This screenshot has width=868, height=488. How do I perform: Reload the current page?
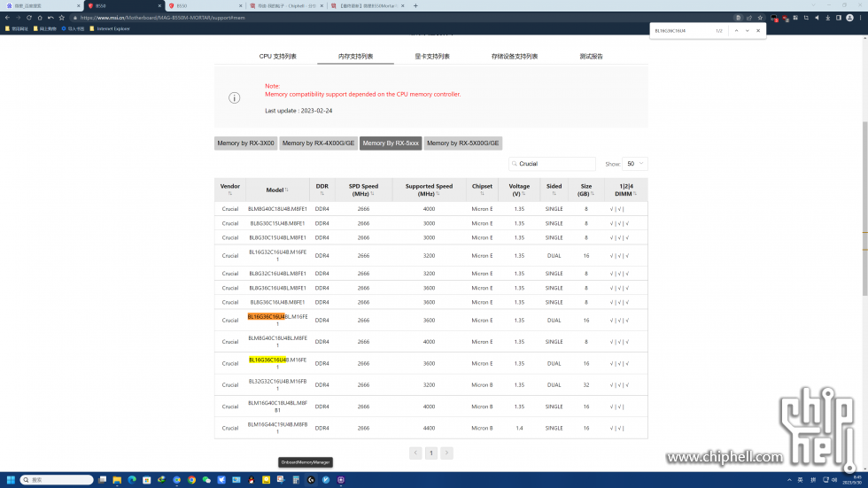28,18
